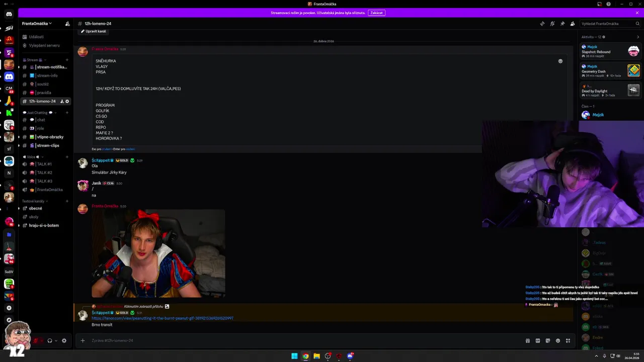Expand the Aktivita panel chevron

pos(638,37)
